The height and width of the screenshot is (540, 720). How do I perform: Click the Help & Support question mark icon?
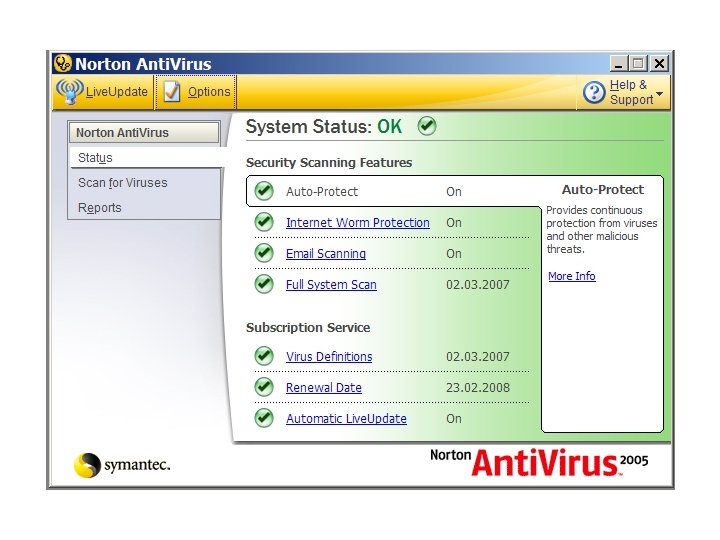594,92
